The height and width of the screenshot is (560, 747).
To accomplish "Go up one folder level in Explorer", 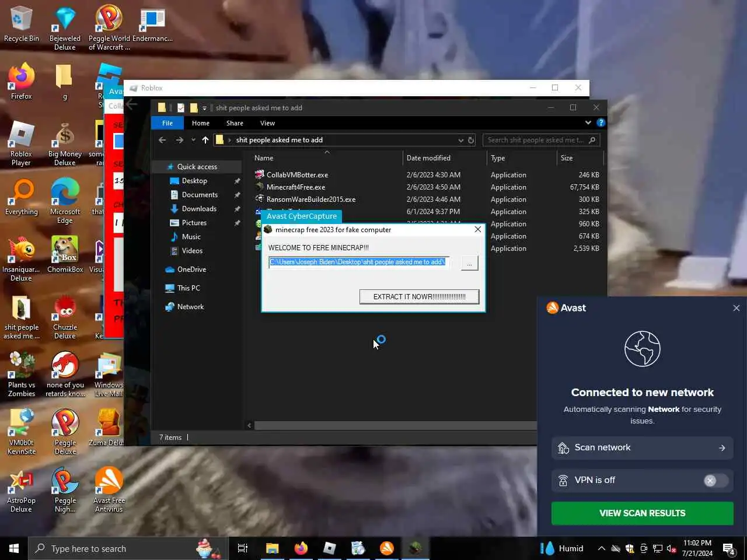I will (205, 140).
